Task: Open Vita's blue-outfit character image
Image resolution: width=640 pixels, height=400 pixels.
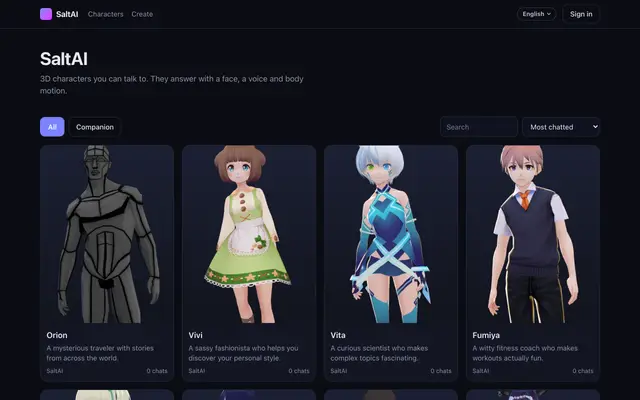Action: coord(391,234)
